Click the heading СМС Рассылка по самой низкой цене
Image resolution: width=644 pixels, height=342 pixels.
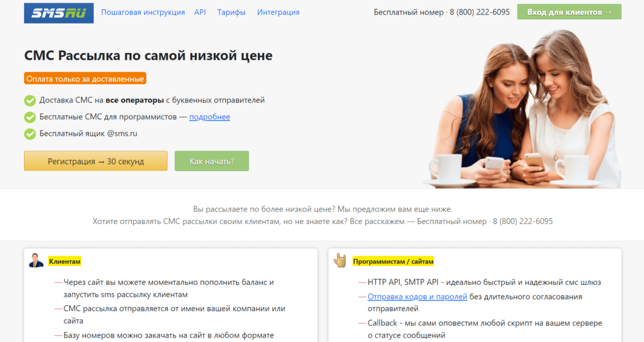coord(148,55)
